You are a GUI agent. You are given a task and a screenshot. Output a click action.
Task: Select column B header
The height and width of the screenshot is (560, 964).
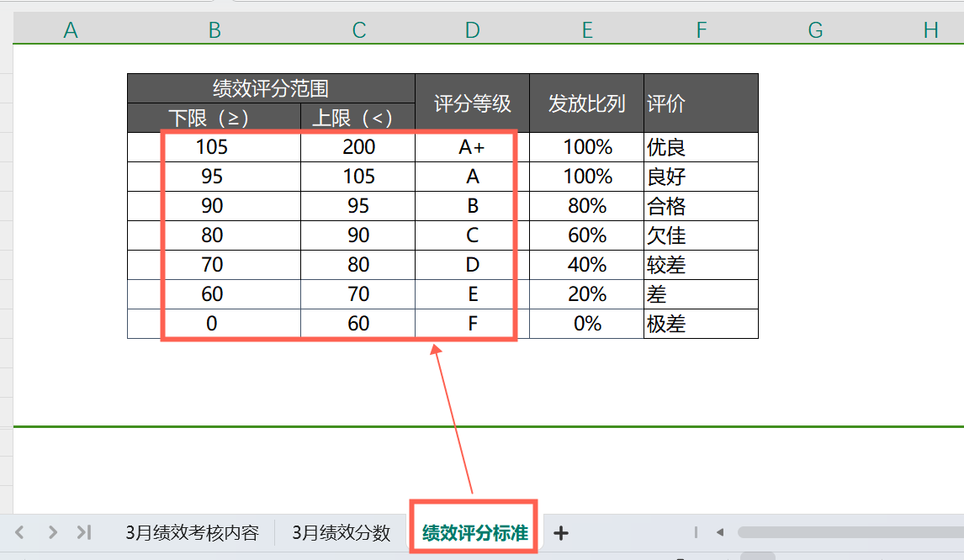(214, 29)
